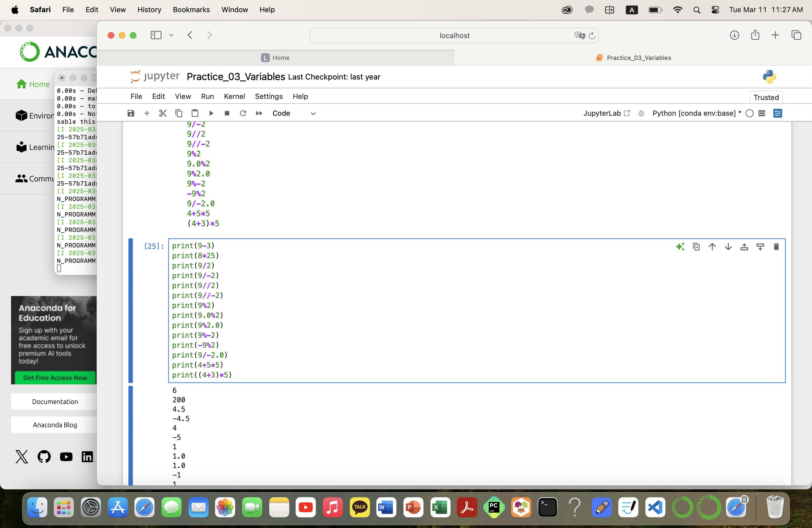Open the Kernel menu
The image size is (812, 528).
(234, 96)
